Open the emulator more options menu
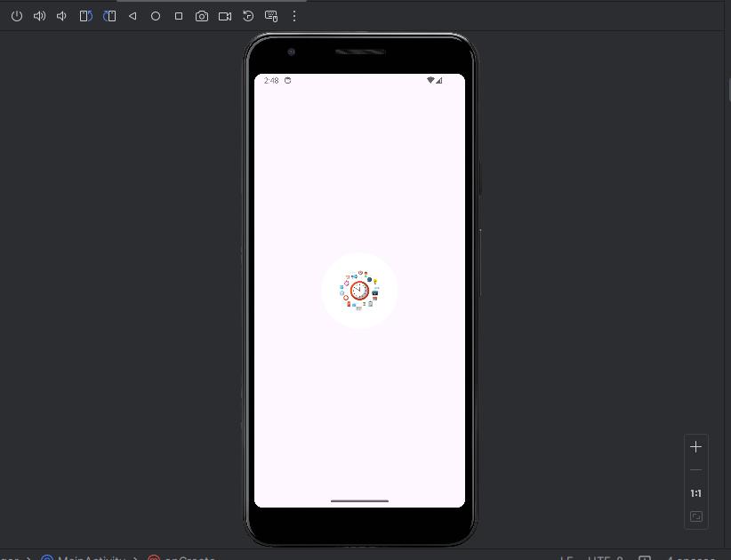The width and height of the screenshot is (731, 560). [294, 16]
